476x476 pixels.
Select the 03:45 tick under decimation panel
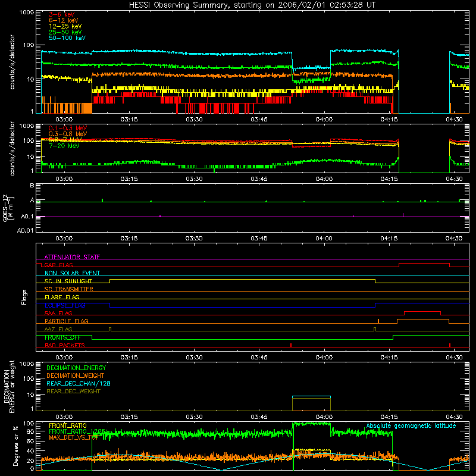click(x=259, y=417)
